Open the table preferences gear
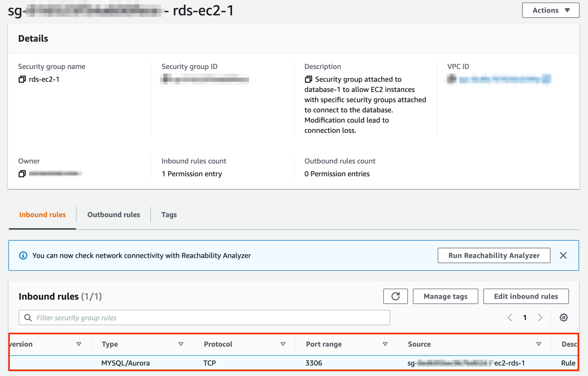The width and height of the screenshot is (588, 376). tap(563, 317)
